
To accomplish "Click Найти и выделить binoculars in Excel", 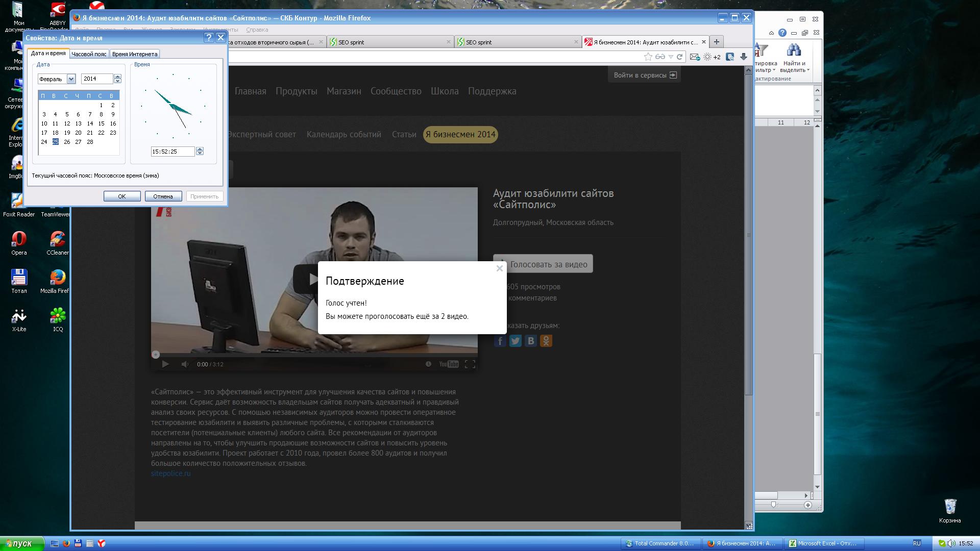I will [x=794, y=58].
